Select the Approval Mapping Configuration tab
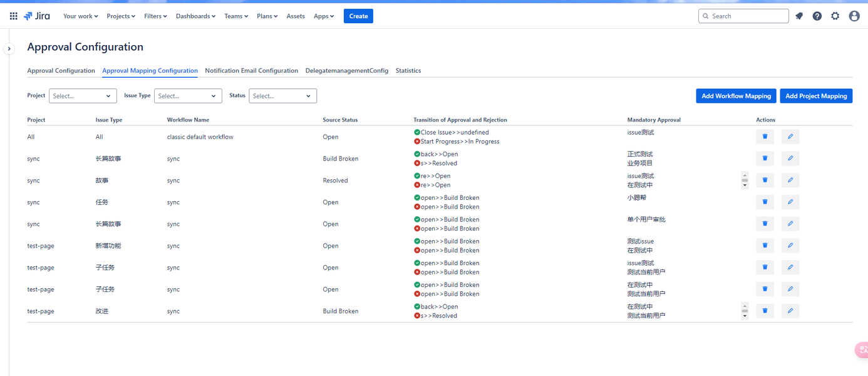The height and width of the screenshot is (376, 868). (150, 71)
